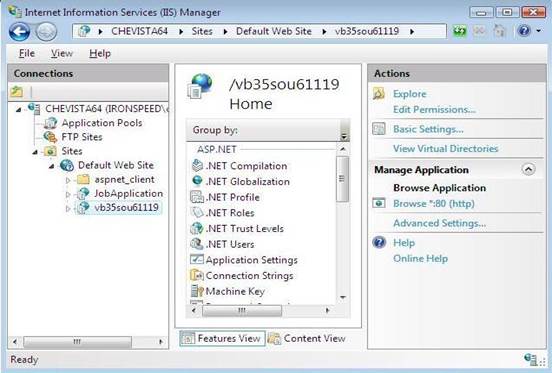Open the .NET Compilation feature icon
This screenshot has height=373, width=552.
pos(197,165)
